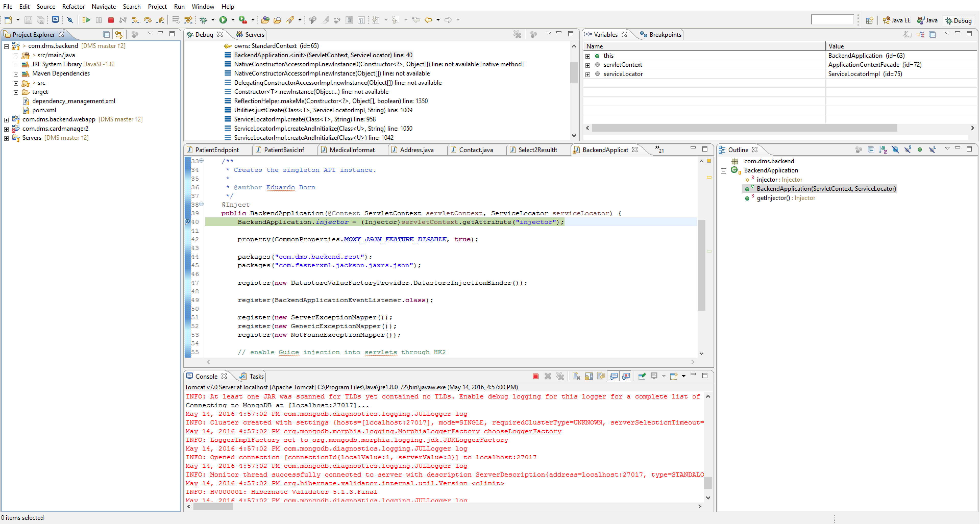Click the Step Over icon
The image size is (980, 524).
tap(148, 20)
